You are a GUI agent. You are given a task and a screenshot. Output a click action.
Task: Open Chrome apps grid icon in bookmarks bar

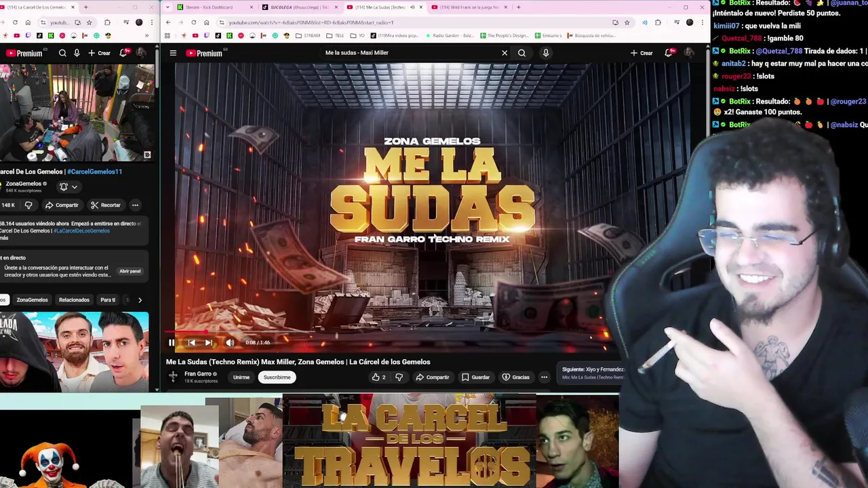click(167, 36)
